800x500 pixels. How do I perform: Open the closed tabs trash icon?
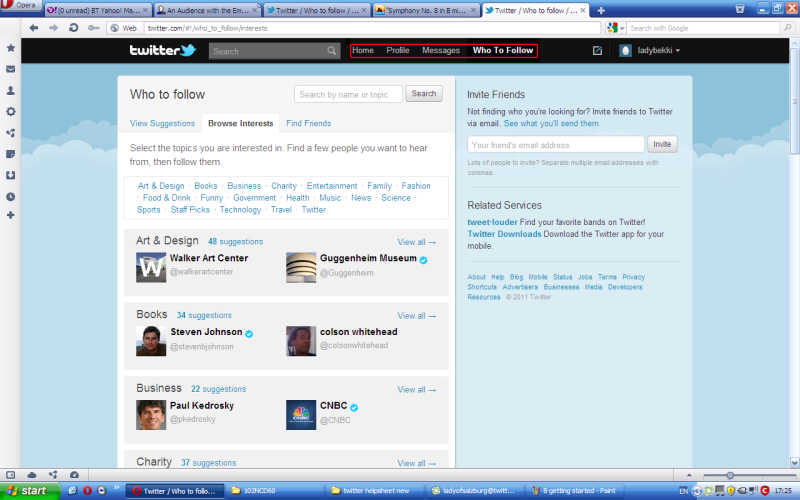click(740, 9)
